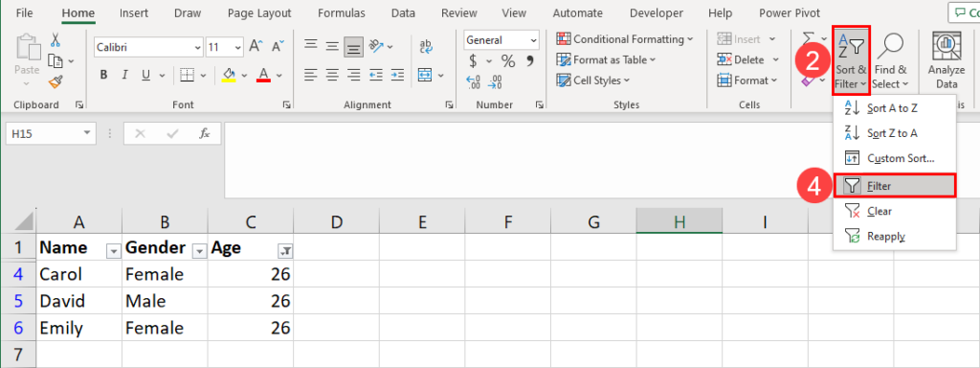This screenshot has width=980, height=368.
Task: Apply Comma Style format
Action: pyautogui.click(x=530, y=60)
